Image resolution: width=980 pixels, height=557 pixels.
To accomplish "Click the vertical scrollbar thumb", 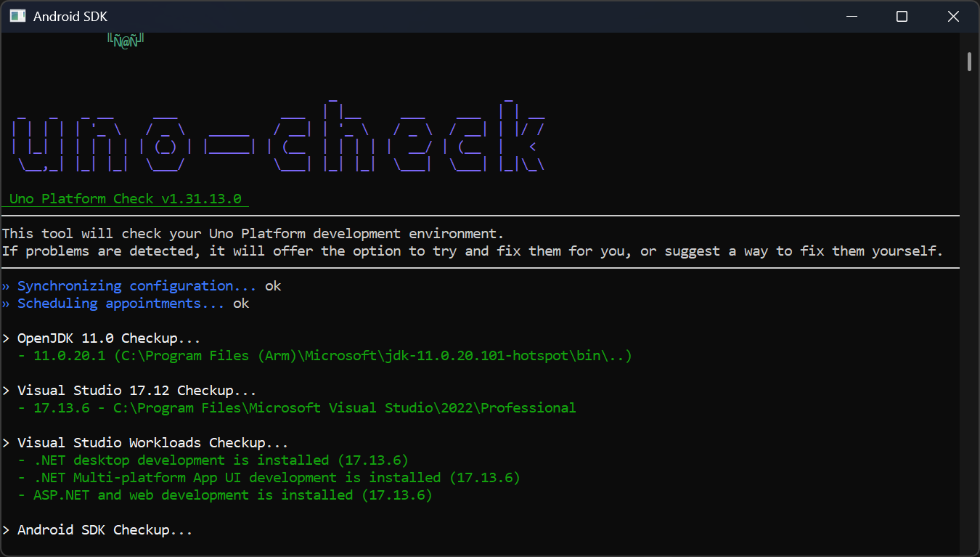I will pos(970,61).
